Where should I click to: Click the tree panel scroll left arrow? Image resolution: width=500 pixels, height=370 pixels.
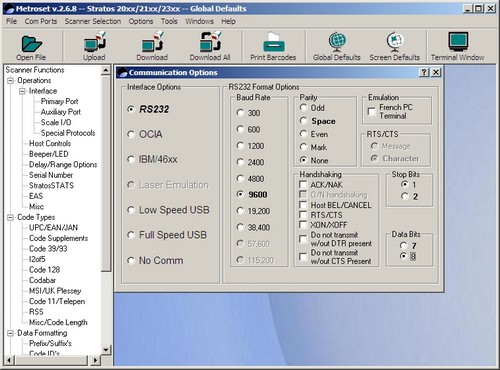9,360
